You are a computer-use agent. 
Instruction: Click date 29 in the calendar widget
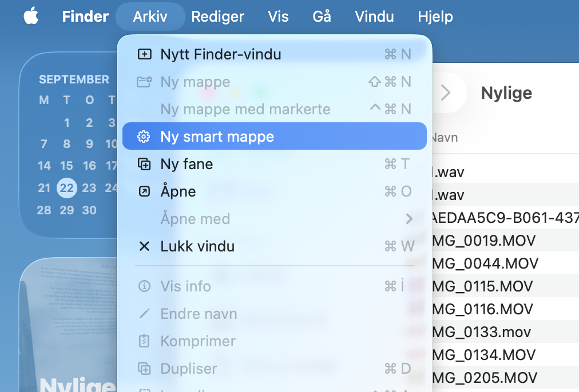(67, 210)
